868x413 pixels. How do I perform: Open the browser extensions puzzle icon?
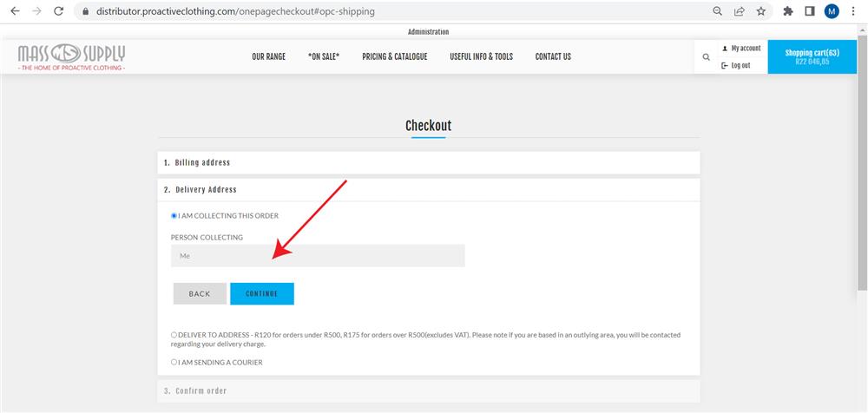788,11
